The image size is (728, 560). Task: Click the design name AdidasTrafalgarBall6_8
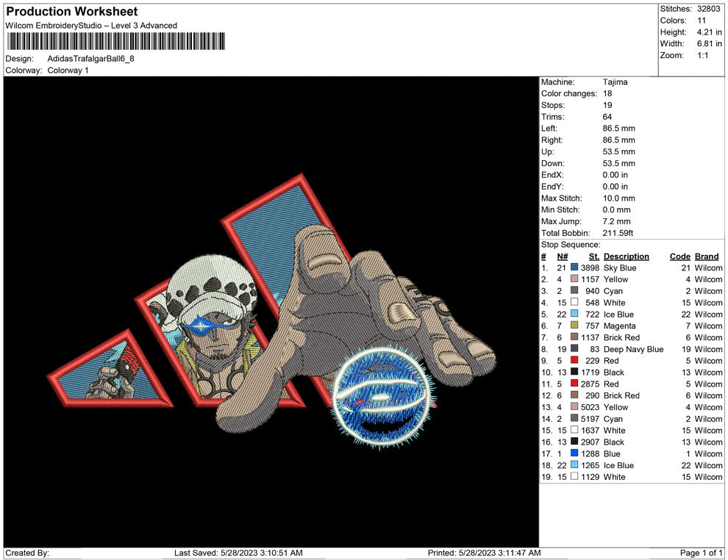(x=91, y=59)
